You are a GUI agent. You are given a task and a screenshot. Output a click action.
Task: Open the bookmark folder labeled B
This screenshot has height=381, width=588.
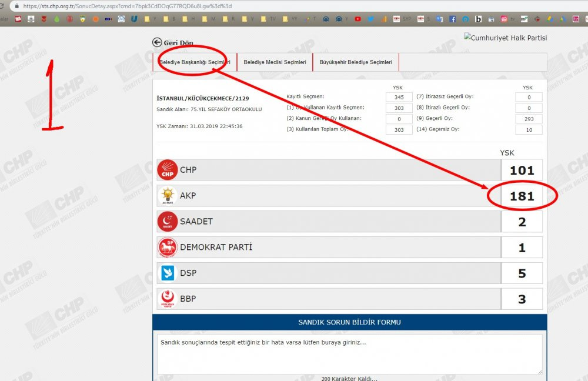click(x=169, y=19)
